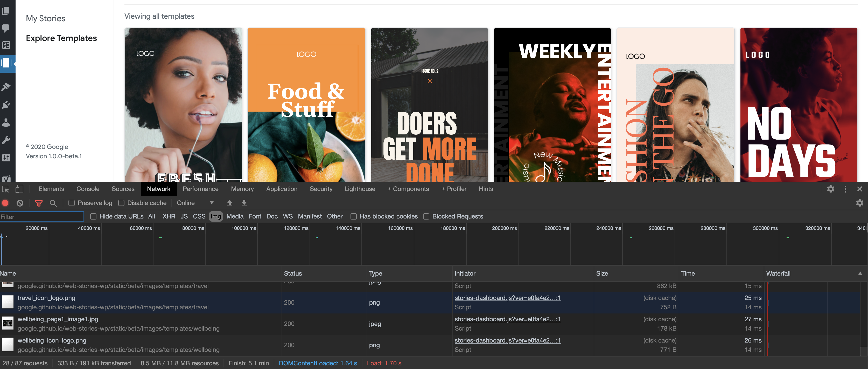Open the Network panel settings gear
868x369 pixels.
click(860, 203)
